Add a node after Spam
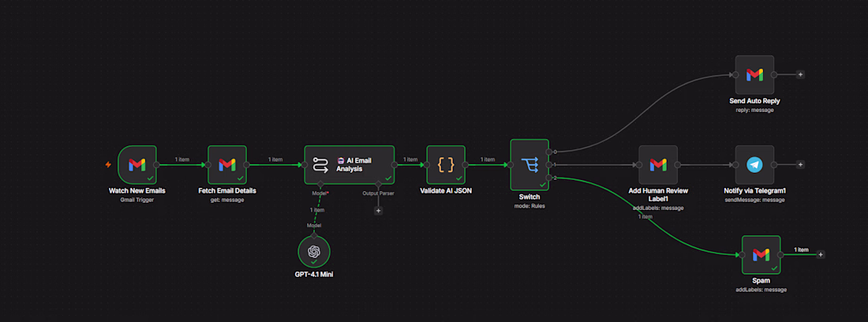Screen dimensions: 868x322 pos(821,254)
